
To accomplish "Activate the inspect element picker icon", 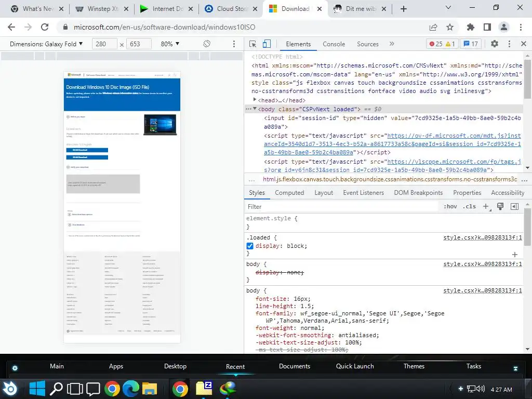I will 253,44.
